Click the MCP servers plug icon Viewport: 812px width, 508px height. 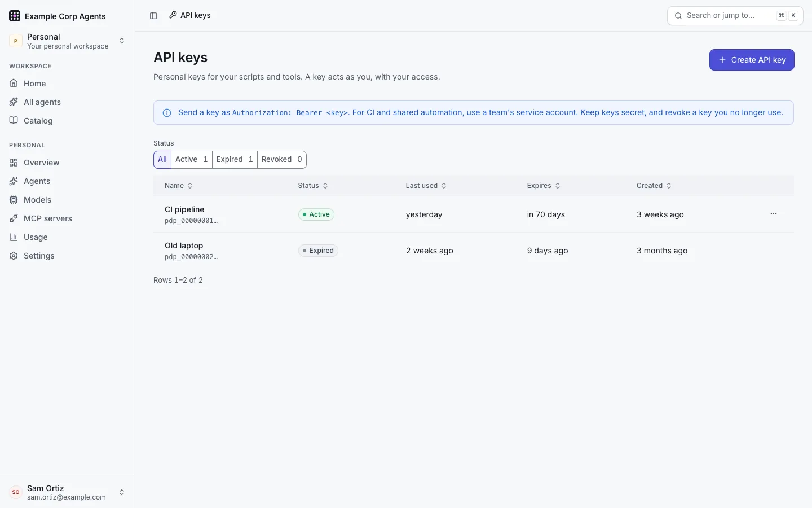tap(14, 218)
